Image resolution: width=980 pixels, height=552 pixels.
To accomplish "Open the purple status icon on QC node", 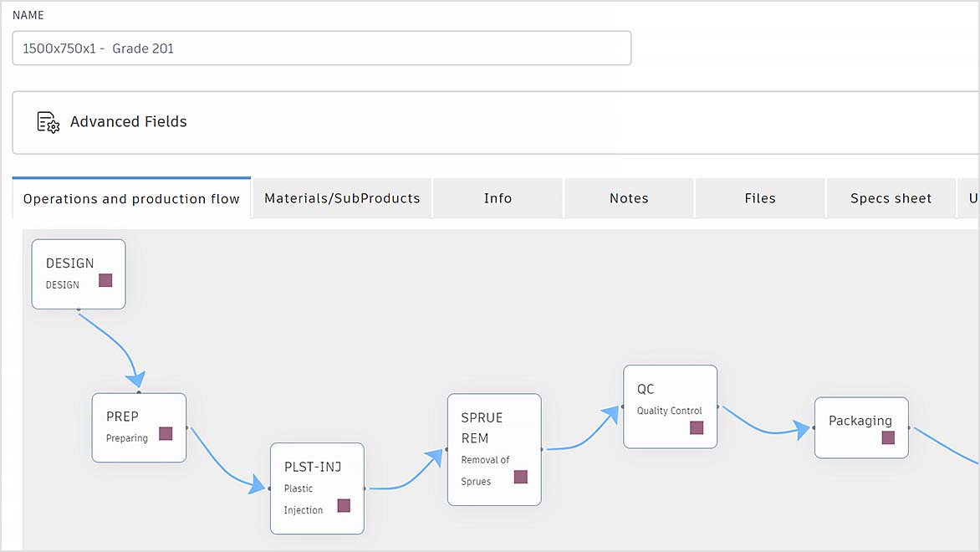I will tap(697, 427).
